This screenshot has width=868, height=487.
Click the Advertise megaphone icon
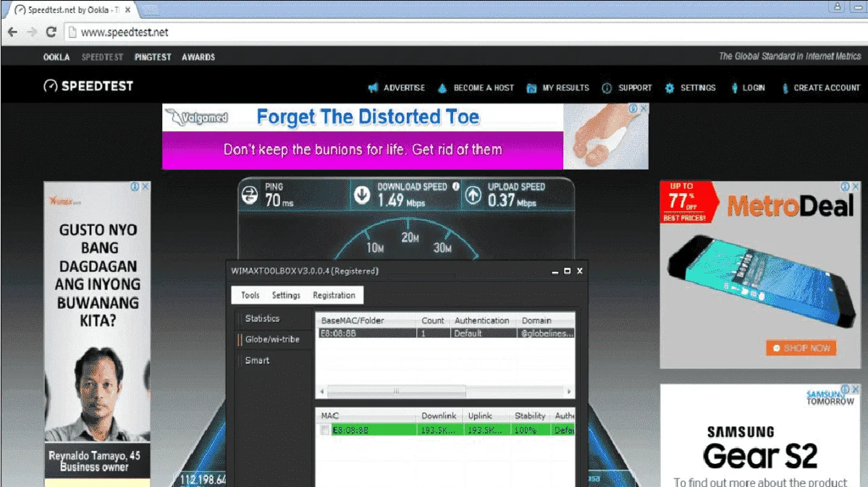pos(373,88)
